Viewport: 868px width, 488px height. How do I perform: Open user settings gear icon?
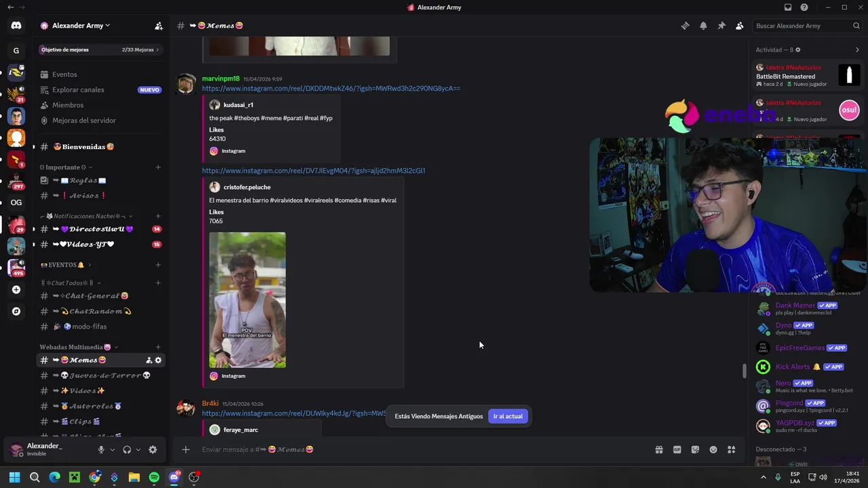point(153,450)
